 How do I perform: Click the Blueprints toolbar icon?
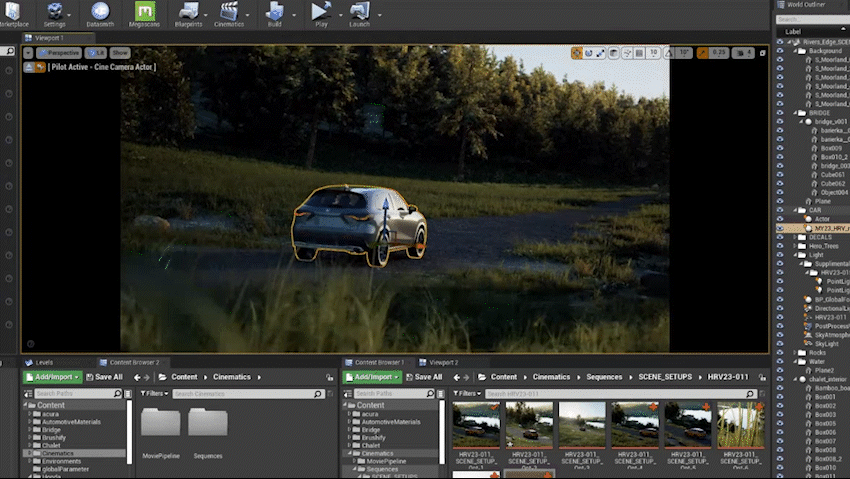pyautogui.click(x=188, y=13)
